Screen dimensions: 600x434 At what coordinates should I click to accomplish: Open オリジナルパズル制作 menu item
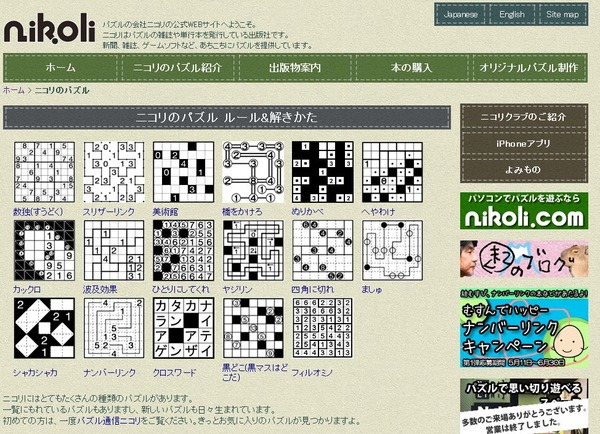pyautogui.click(x=529, y=68)
